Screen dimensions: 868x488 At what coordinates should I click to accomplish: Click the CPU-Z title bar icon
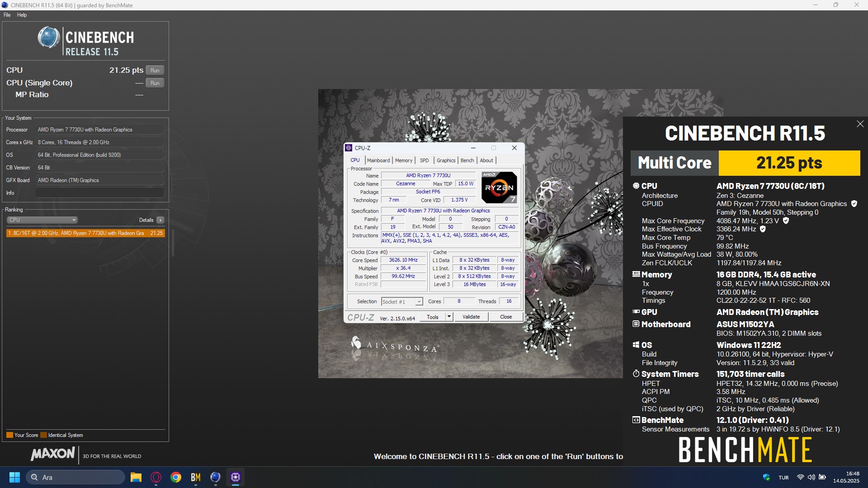click(349, 148)
